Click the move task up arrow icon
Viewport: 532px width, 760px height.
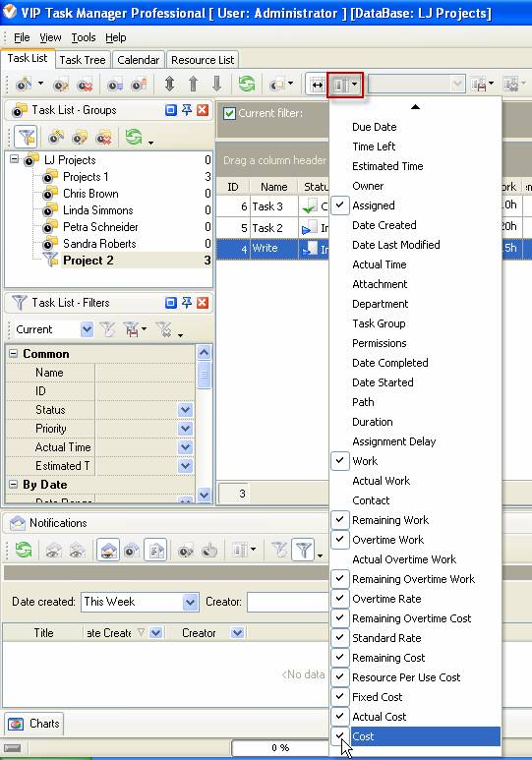[193, 84]
